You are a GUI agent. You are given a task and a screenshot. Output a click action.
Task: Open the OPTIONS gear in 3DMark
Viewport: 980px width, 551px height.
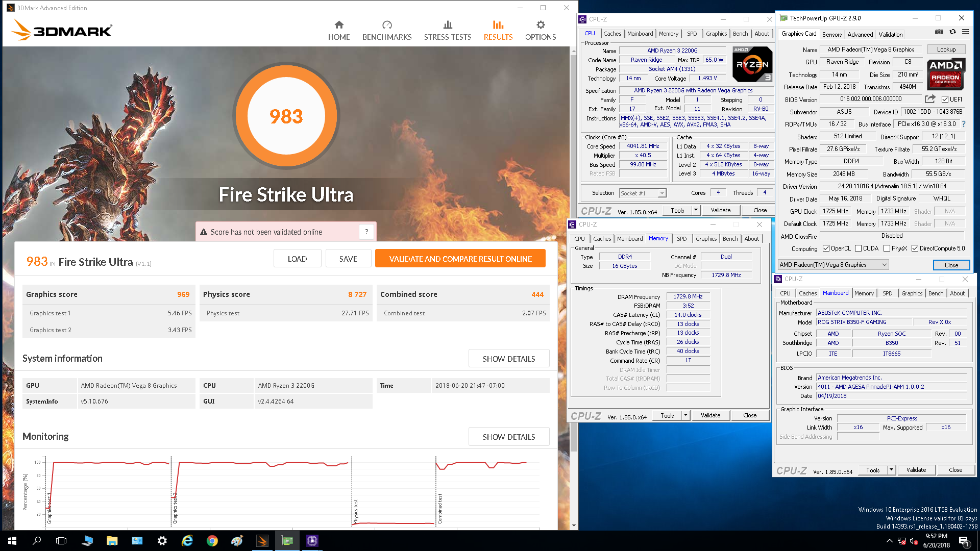[541, 31]
